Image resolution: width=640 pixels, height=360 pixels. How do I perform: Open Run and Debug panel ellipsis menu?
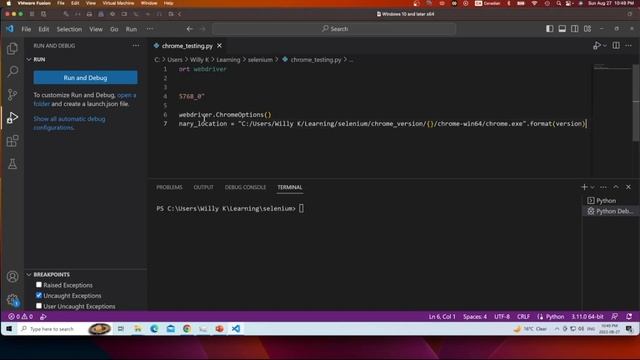[136, 46]
